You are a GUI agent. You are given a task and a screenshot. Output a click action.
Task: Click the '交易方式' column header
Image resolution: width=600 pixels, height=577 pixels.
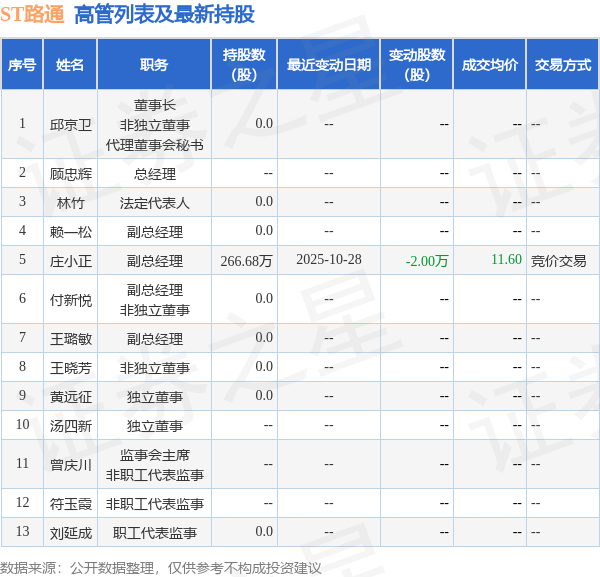point(563,65)
